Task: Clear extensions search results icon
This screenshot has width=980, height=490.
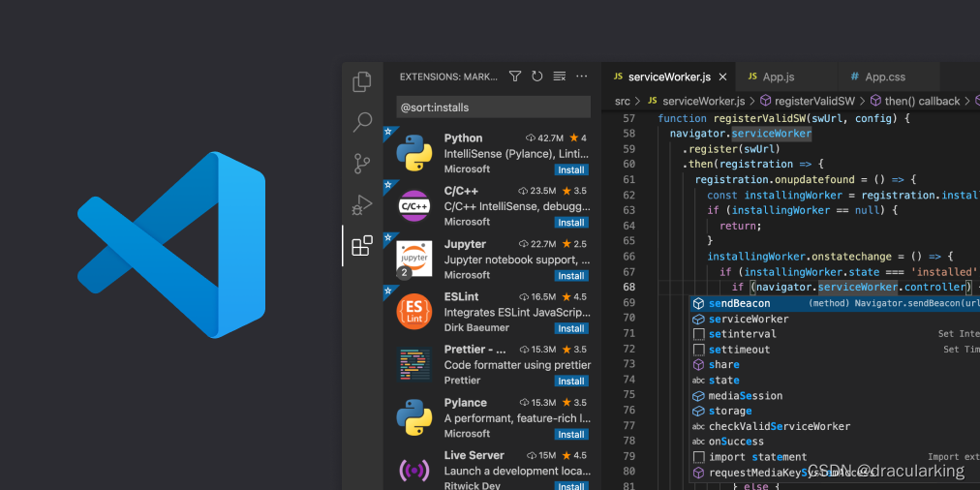Action: coord(560,77)
